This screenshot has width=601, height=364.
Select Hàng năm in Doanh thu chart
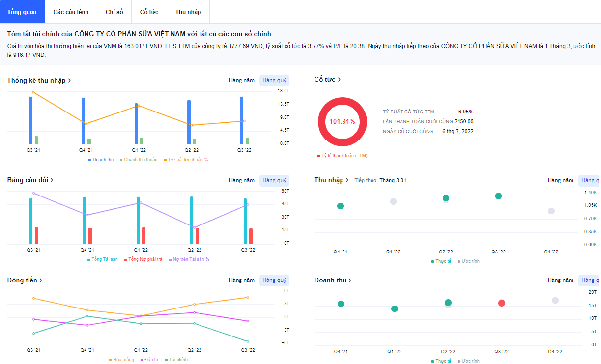coord(561,280)
